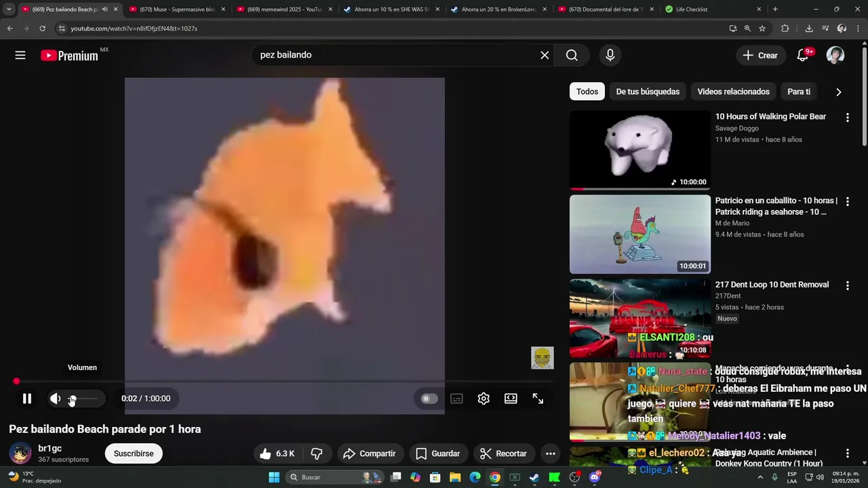Mute the video with the speaker icon
This screenshot has height=488, width=868.
tap(56, 399)
